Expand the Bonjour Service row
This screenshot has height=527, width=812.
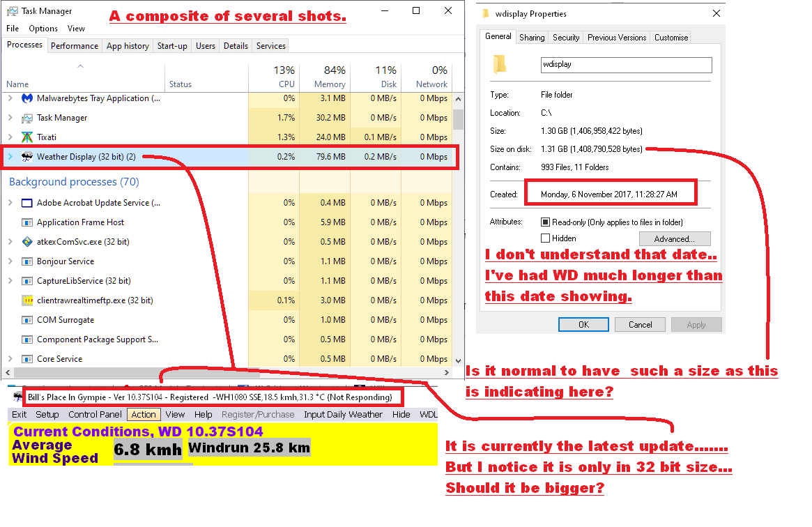click(x=10, y=261)
